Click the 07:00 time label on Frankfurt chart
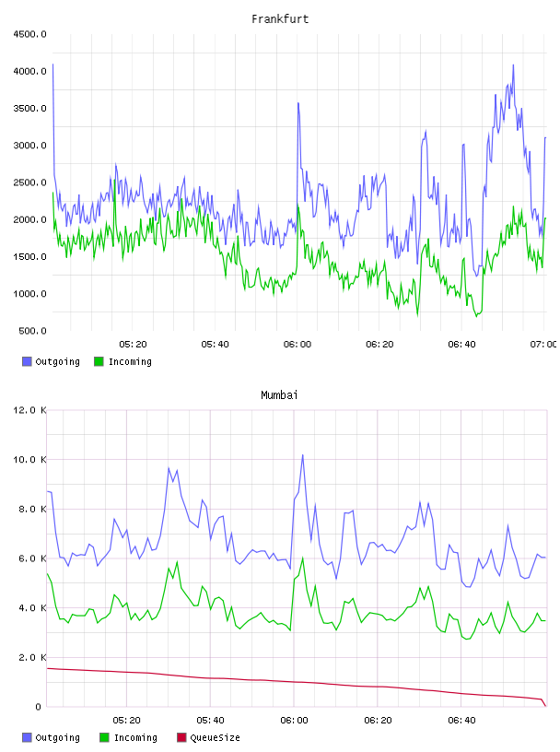 (x=543, y=345)
